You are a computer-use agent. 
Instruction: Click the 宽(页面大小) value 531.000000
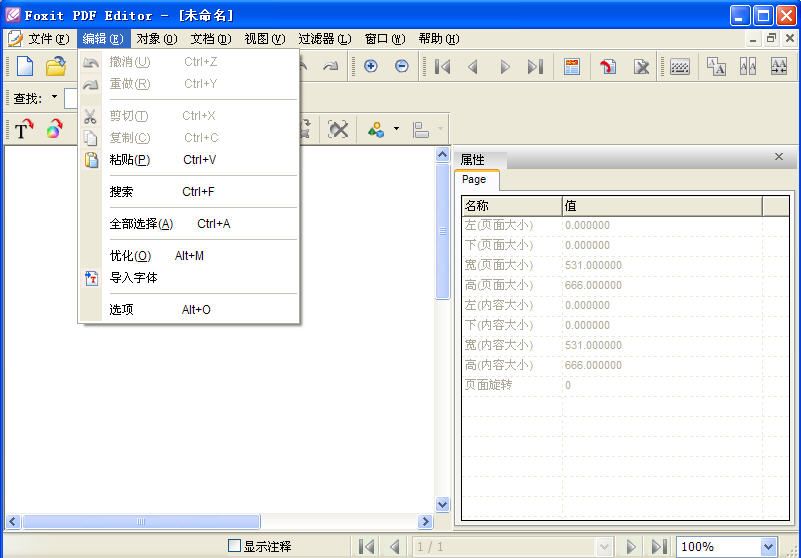click(x=593, y=265)
